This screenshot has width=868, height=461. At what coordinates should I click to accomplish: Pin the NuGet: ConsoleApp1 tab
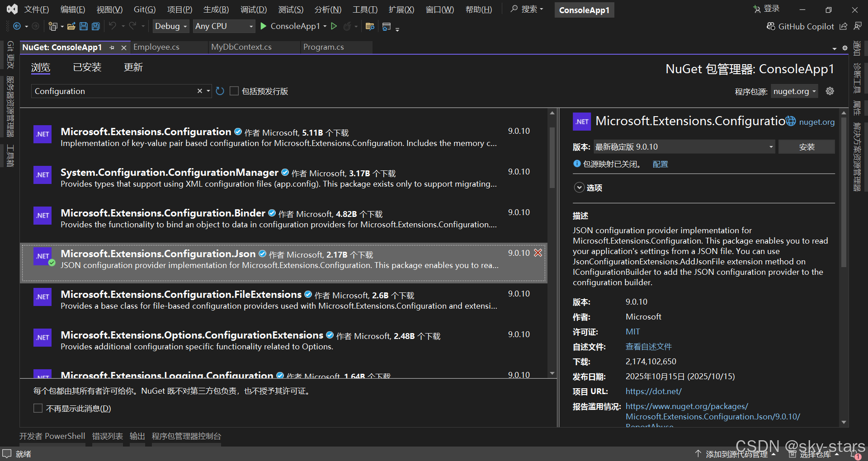coord(112,47)
